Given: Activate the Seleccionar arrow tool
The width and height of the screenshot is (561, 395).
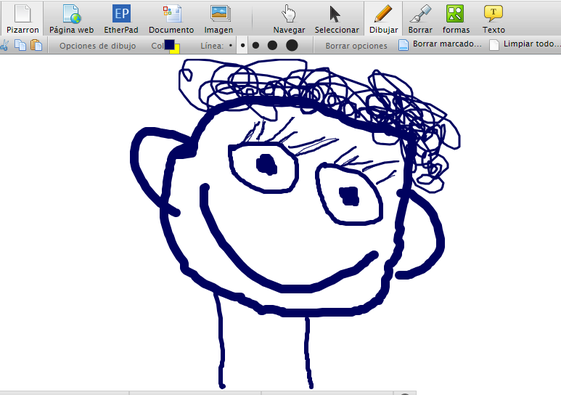Looking at the screenshot, I should click(337, 19).
